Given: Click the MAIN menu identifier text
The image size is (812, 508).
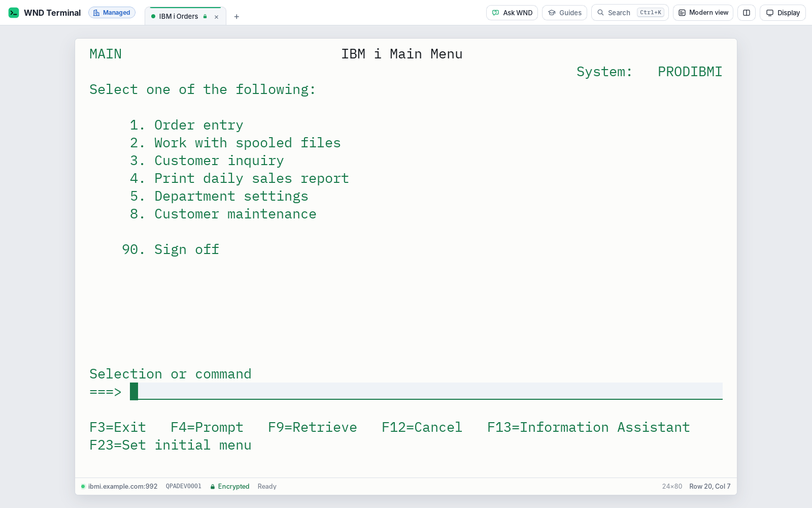Looking at the screenshot, I should pyautogui.click(x=106, y=54).
